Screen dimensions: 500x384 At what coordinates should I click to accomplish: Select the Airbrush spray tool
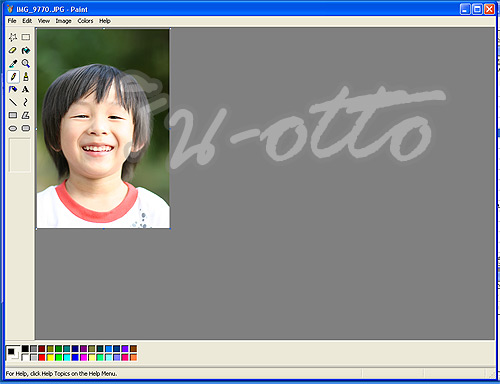click(x=13, y=89)
